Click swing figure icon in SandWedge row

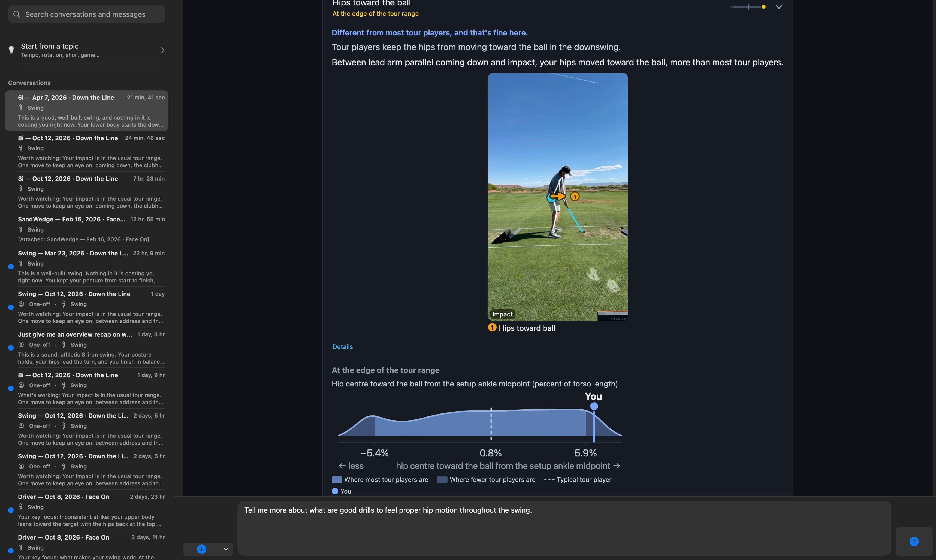coord(21,229)
